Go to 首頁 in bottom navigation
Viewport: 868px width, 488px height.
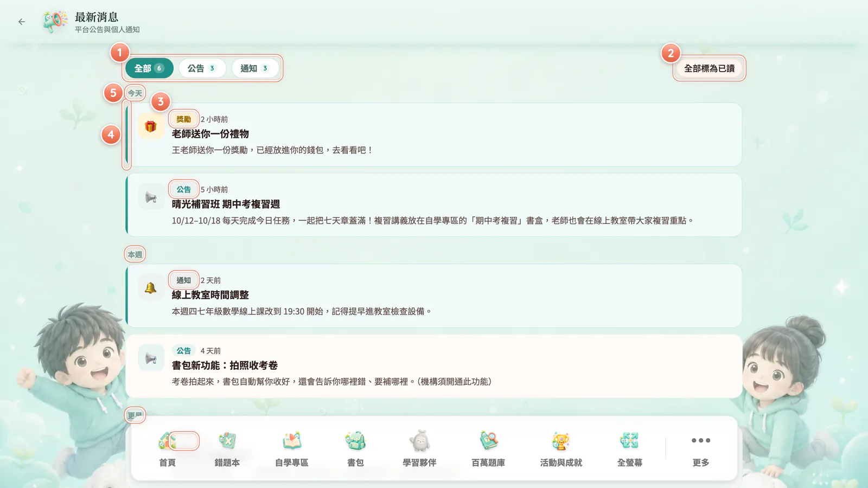pos(167,449)
